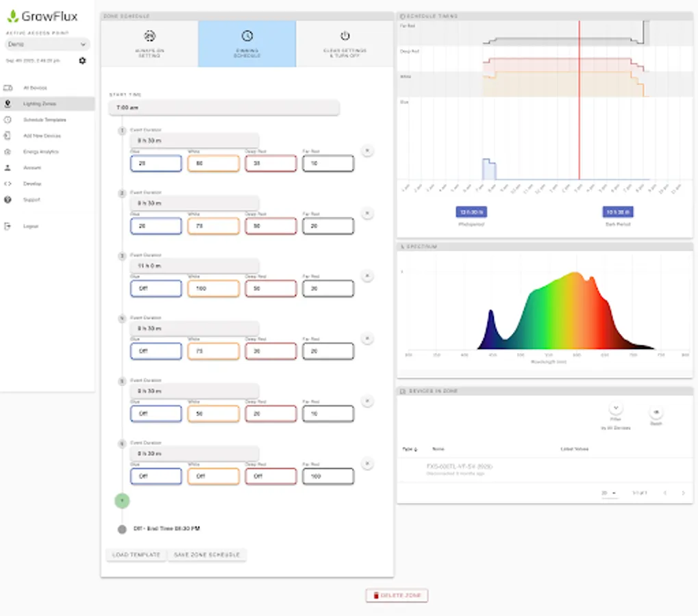Click the red current-time marker line
This screenshot has width=698, height=616.
pyautogui.click(x=579, y=100)
